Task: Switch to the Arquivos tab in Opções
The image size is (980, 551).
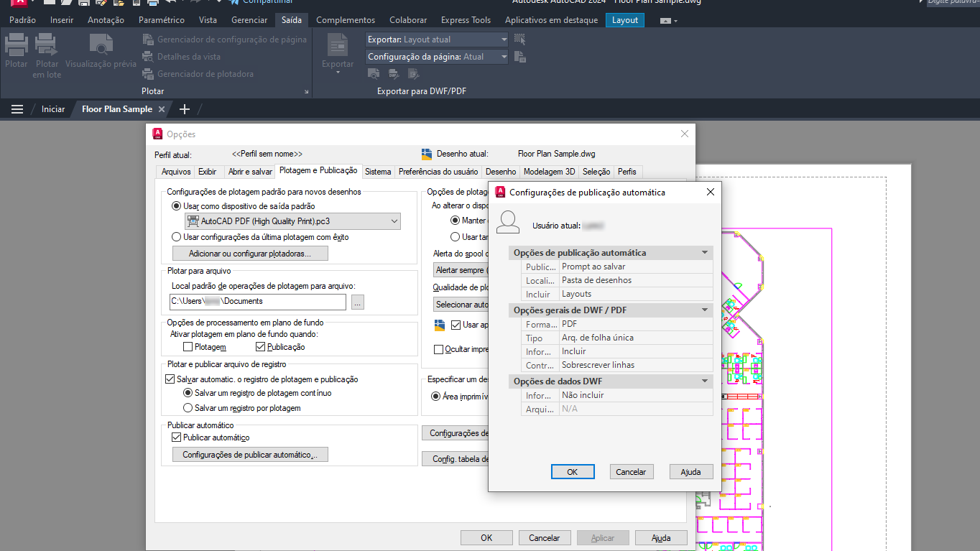Action: [x=176, y=172]
